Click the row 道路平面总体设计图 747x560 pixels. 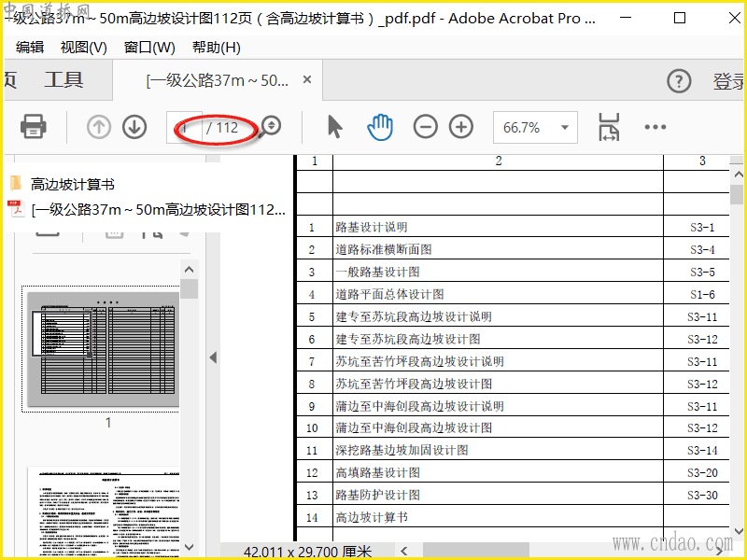point(513,294)
